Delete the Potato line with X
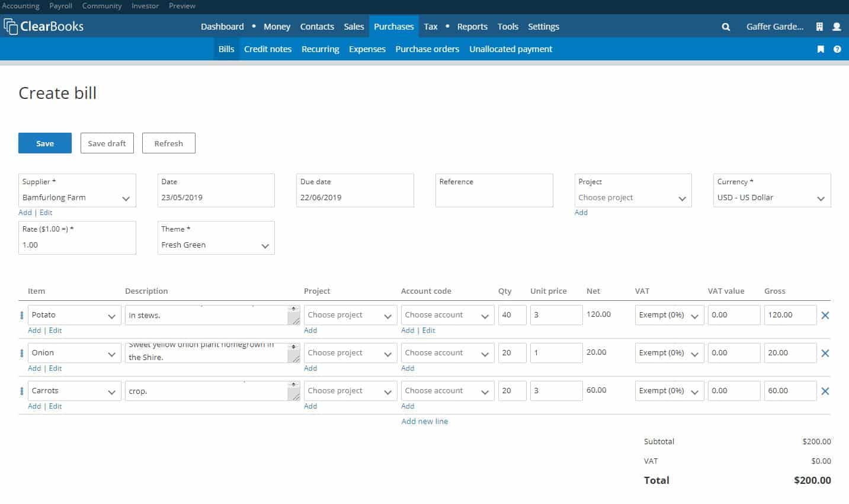Image resolution: width=849 pixels, height=504 pixels. 825,315
